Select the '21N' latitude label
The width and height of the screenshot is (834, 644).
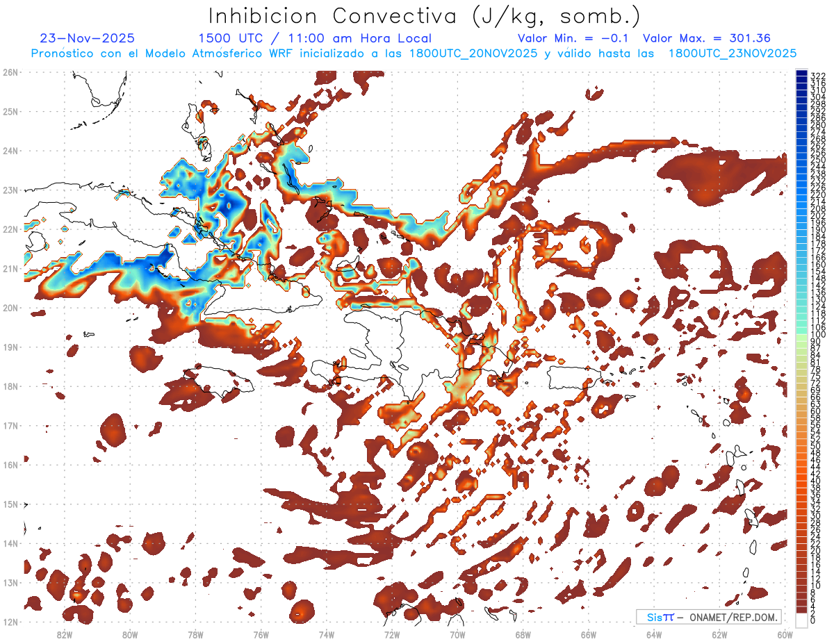click(10, 268)
